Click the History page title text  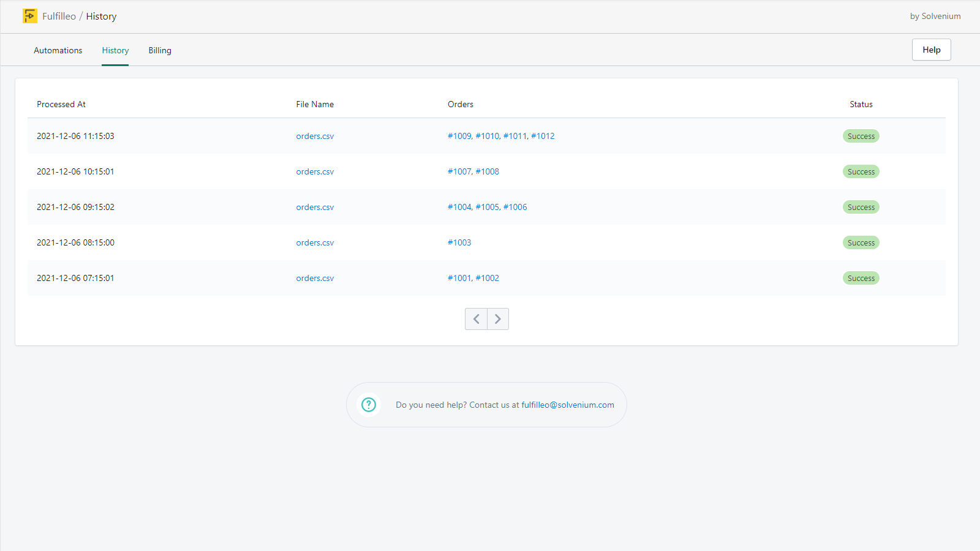point(101,16)
